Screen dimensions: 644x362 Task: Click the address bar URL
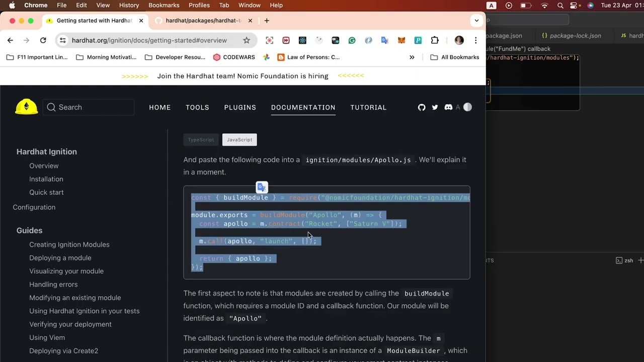pos(149,40)
